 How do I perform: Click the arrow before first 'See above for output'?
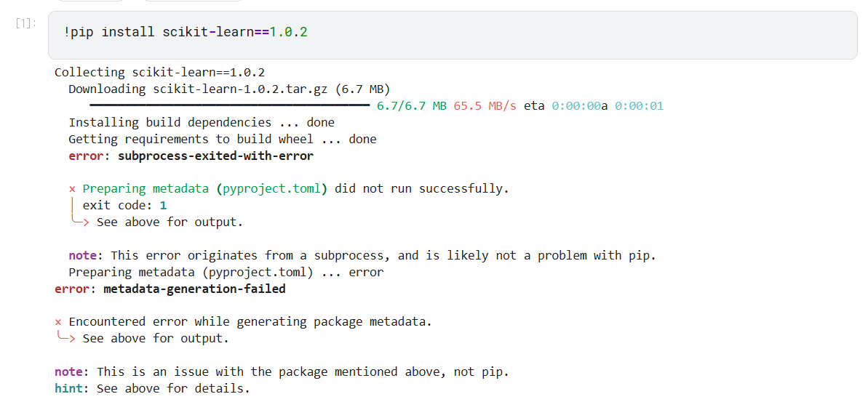pyautogui.click(x=79, y=222)
